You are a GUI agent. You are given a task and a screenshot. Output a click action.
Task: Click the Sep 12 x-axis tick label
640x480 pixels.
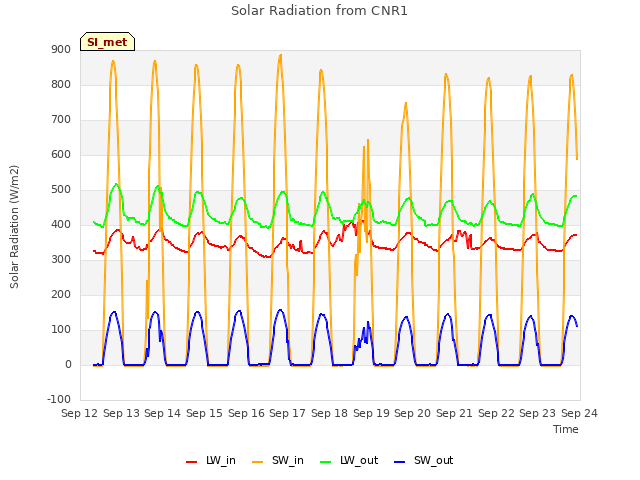pos(80,413)
